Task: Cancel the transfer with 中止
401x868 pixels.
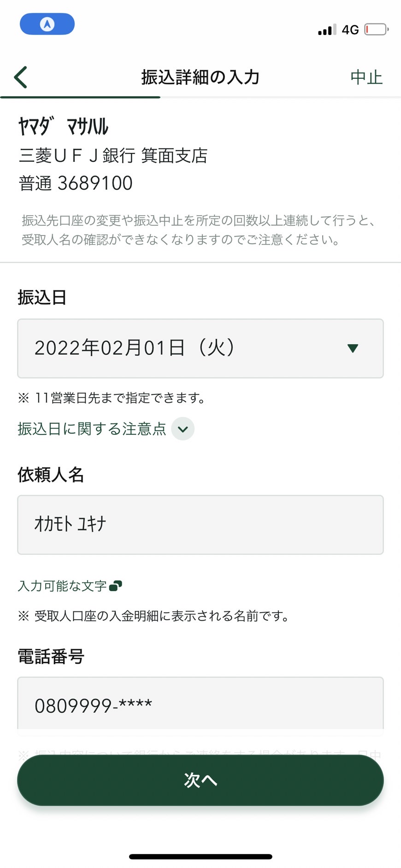Action: 366,77
